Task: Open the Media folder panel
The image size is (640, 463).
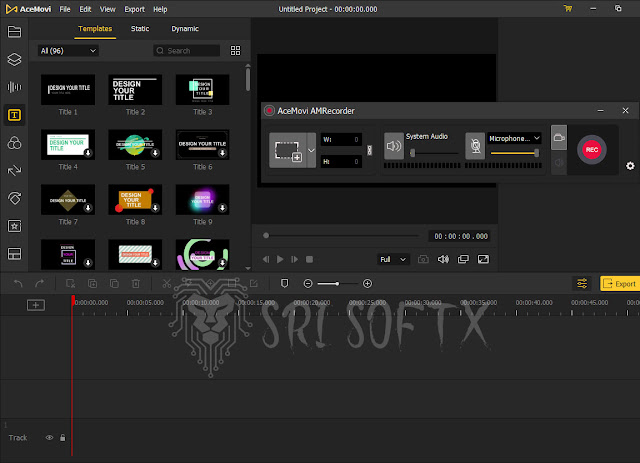Action: tap(14, 32)
